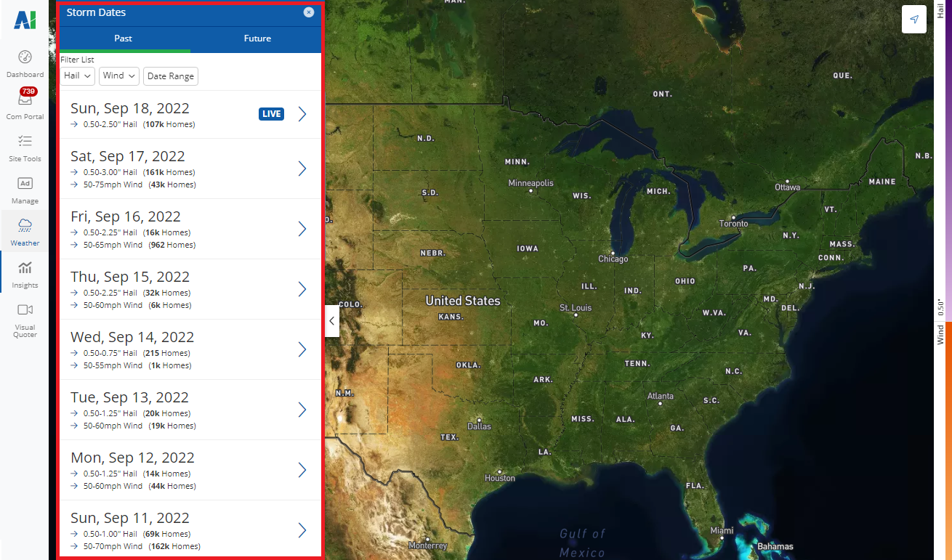Open the Site Tools section
This screenshot has height=560, width=952.
pyautogui.click(x=25, y=147)
